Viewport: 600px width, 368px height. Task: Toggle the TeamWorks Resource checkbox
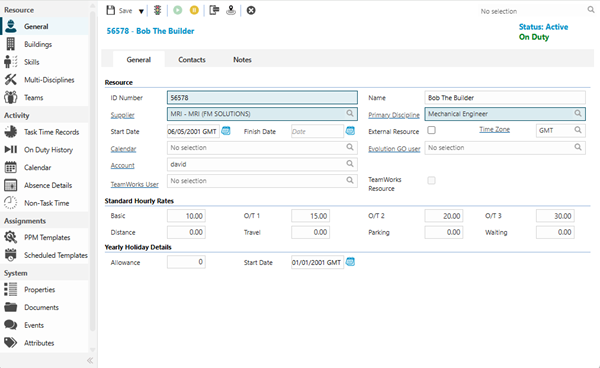point(432,180)
